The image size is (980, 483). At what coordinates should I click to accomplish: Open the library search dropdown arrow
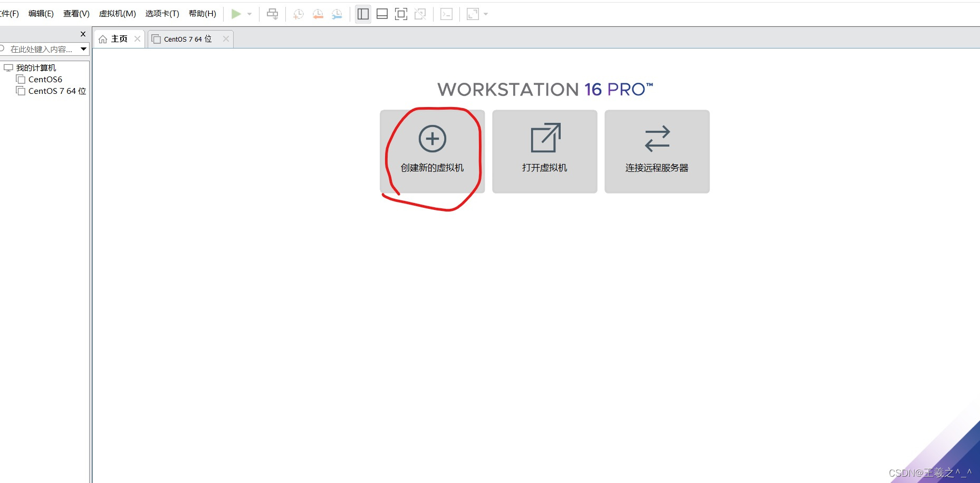(83, 49)
